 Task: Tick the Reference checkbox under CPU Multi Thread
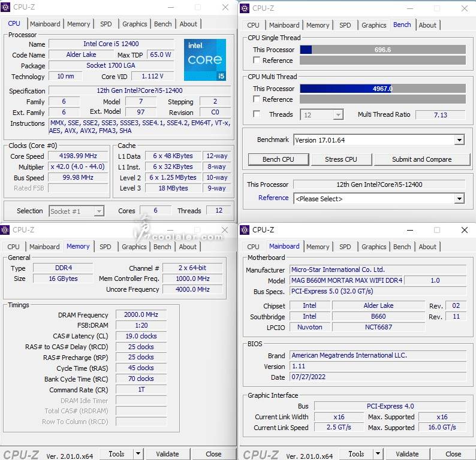(x=257, y=99)
